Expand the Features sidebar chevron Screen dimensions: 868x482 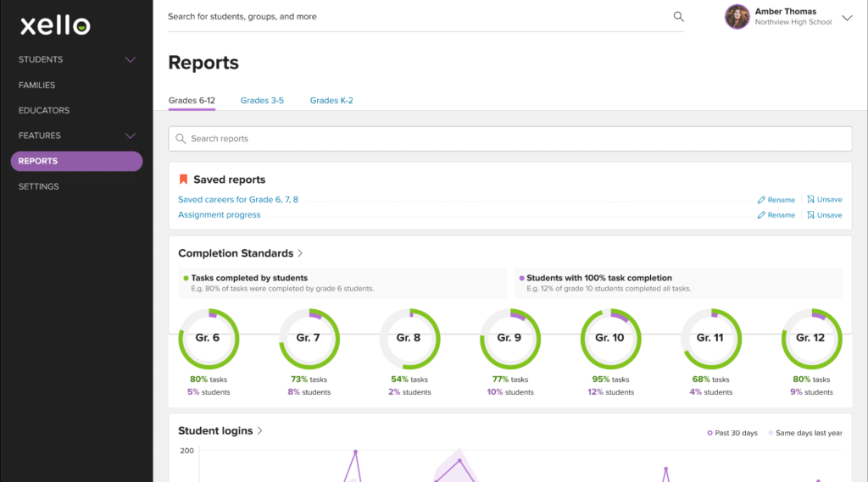(130, 136)
